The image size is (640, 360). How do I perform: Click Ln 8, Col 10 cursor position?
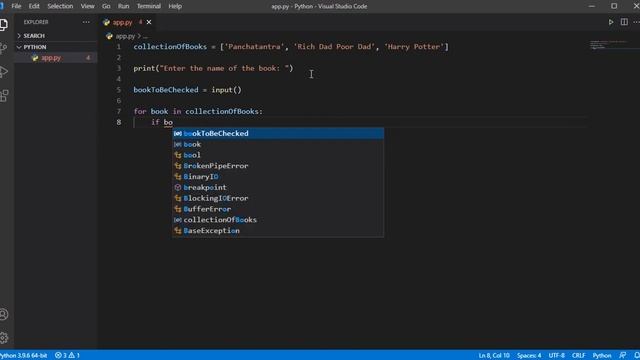[494, 355]
